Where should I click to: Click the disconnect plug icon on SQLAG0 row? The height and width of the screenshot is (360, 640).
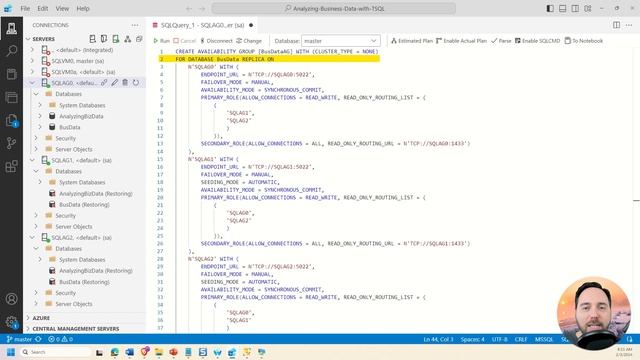[x=104, y=82]
